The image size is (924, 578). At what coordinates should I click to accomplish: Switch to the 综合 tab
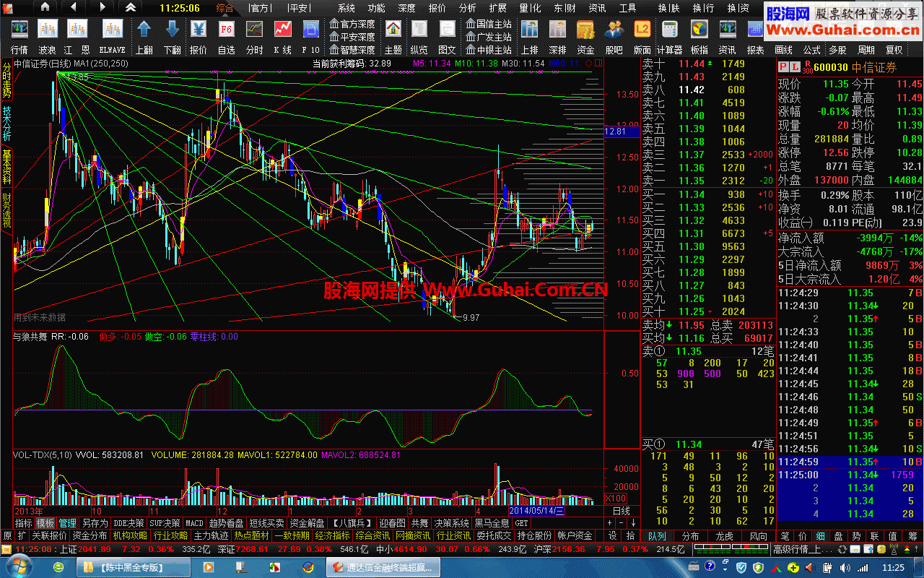(225, 8)
